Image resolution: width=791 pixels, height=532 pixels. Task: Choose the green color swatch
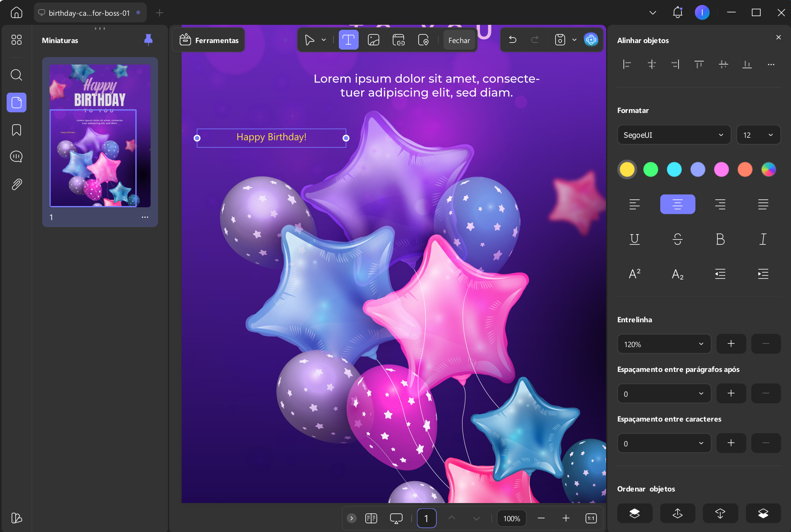click(x=651, y=170)
